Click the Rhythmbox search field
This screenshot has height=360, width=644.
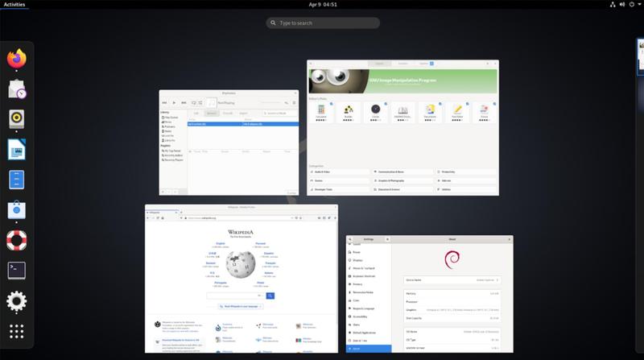click(x=280, y=113)
